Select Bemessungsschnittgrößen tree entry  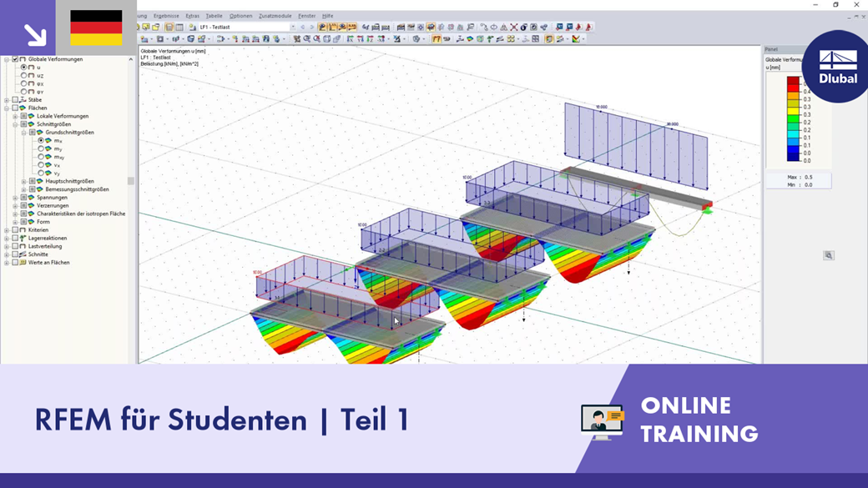pos(77,189)
